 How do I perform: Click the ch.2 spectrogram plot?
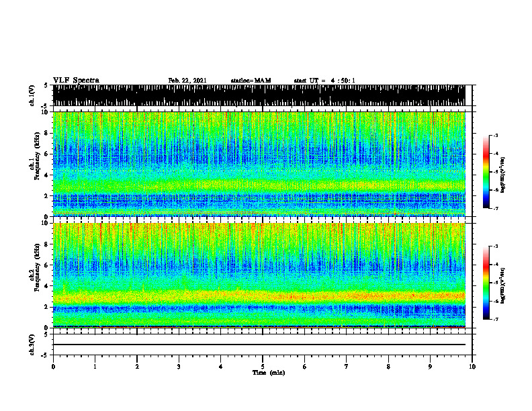(259, 275)
